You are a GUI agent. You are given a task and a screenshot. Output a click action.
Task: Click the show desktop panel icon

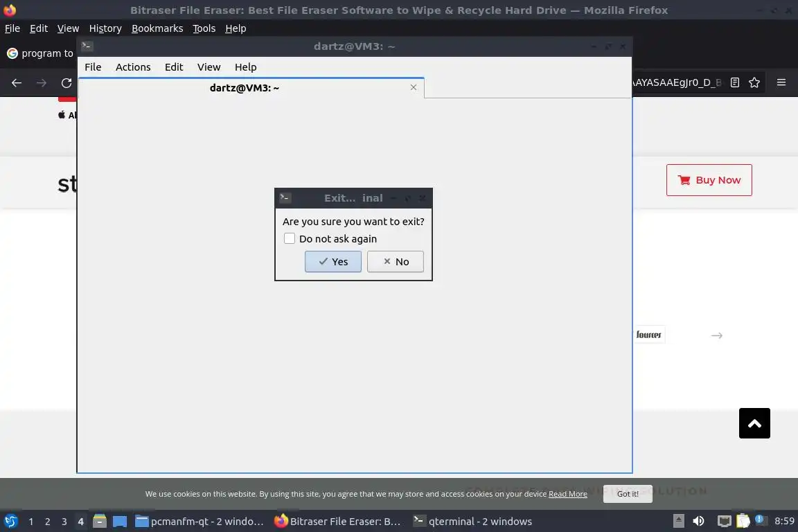[120, 522]
